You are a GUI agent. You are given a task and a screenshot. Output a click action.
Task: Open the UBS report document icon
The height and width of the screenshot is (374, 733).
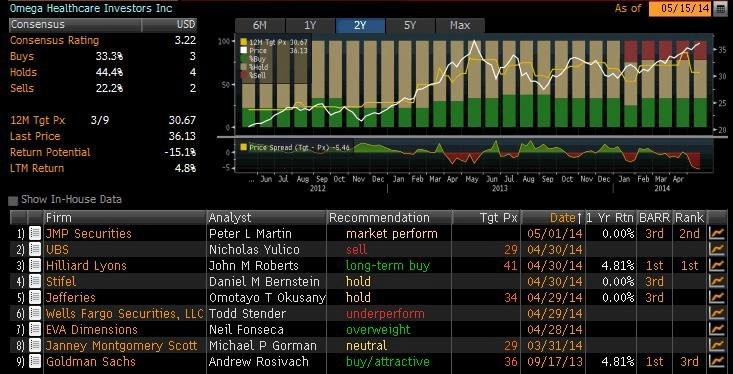(35, 249)
